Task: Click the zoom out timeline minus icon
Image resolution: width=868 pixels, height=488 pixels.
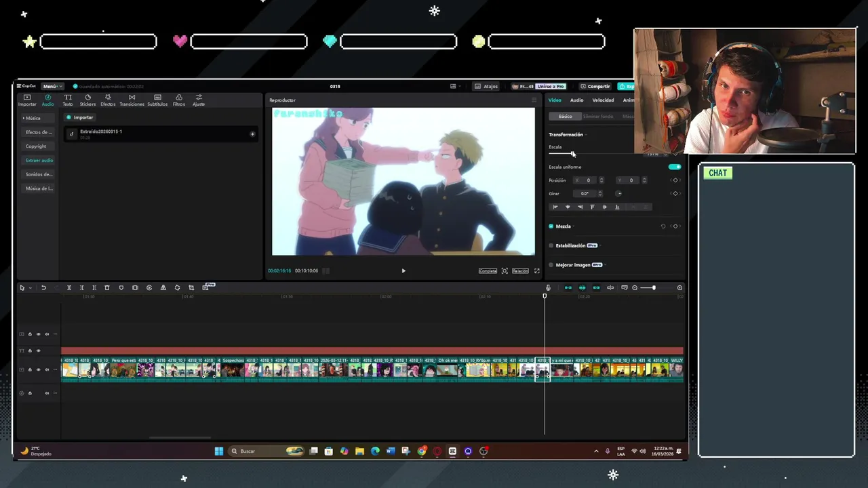Action: click(635, 288)
